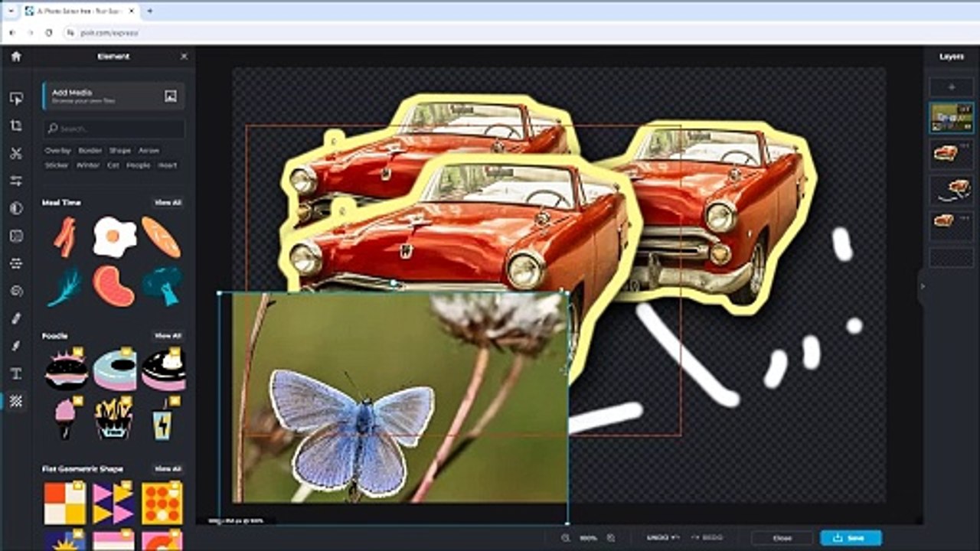Image resolution: width=980 pixels, height=551 pixels.
Task: Add the steak sticker
Action: [114, 286]
